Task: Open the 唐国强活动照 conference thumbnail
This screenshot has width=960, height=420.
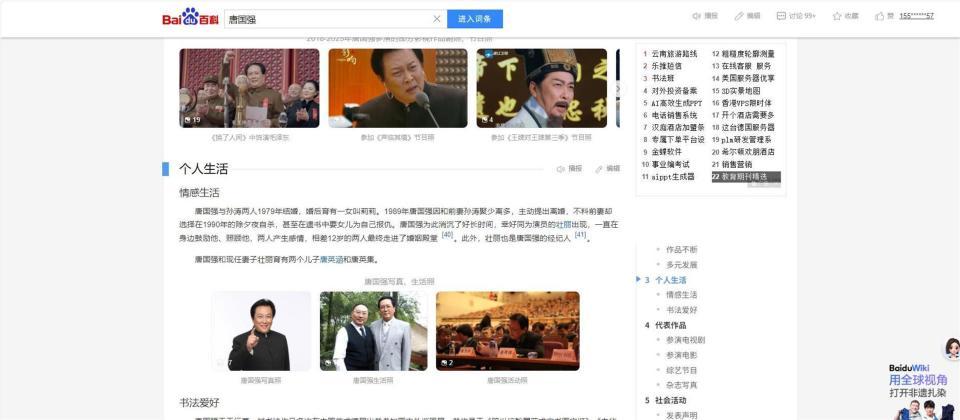Action: [508, 331]
